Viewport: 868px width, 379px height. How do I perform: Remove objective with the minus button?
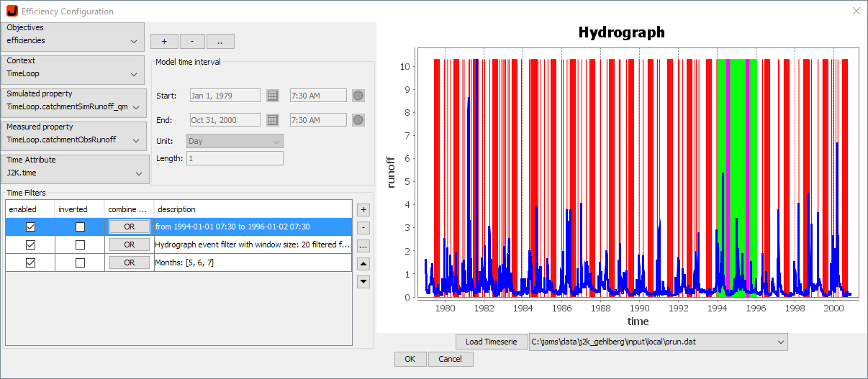point(192,42)
